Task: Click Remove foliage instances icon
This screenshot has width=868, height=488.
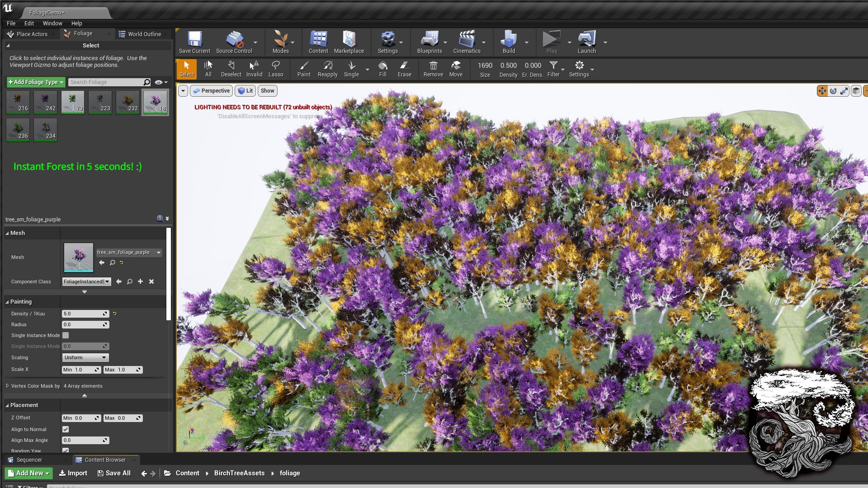Action: (433, 69)
